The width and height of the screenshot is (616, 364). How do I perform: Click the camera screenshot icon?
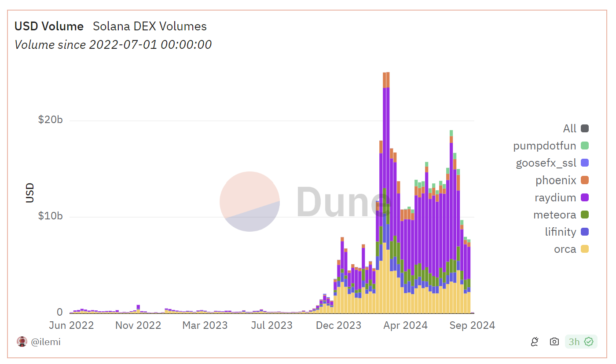(554, 342)
